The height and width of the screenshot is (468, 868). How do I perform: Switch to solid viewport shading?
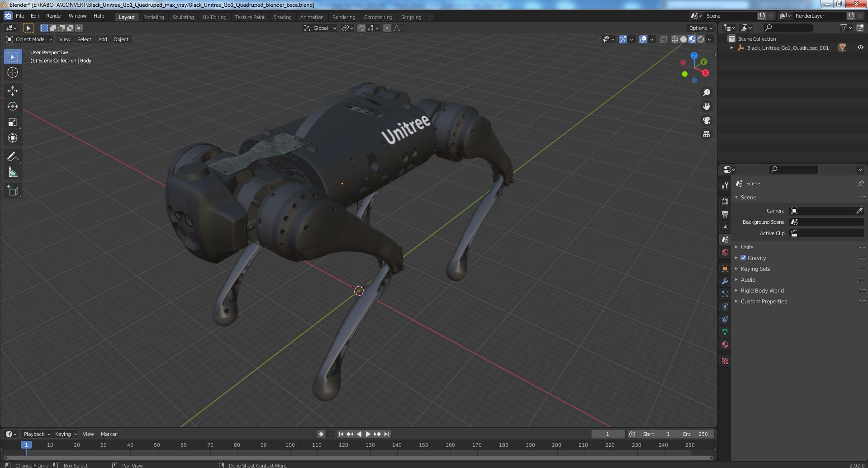pos(683,39)
